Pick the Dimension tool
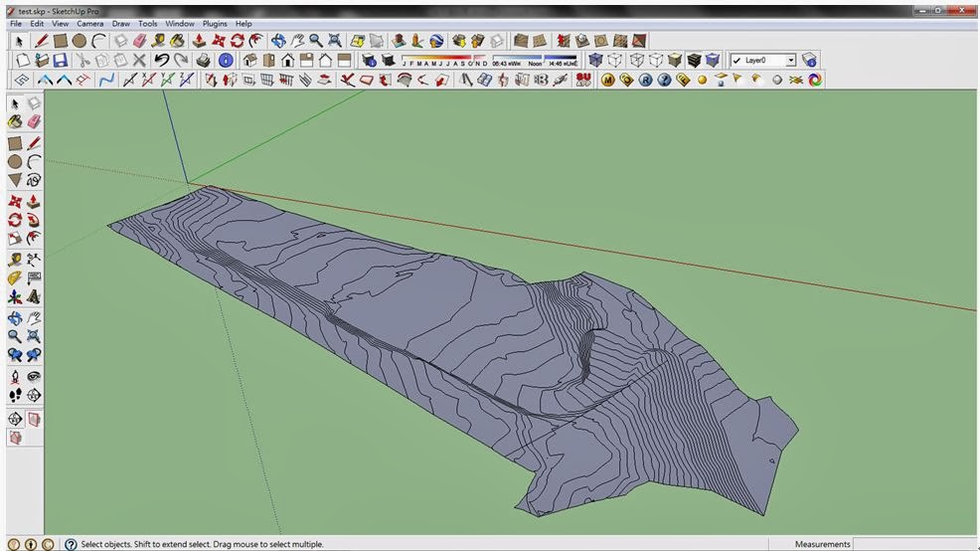The height and width of the screenshot is (551, 980). (34, 260)
